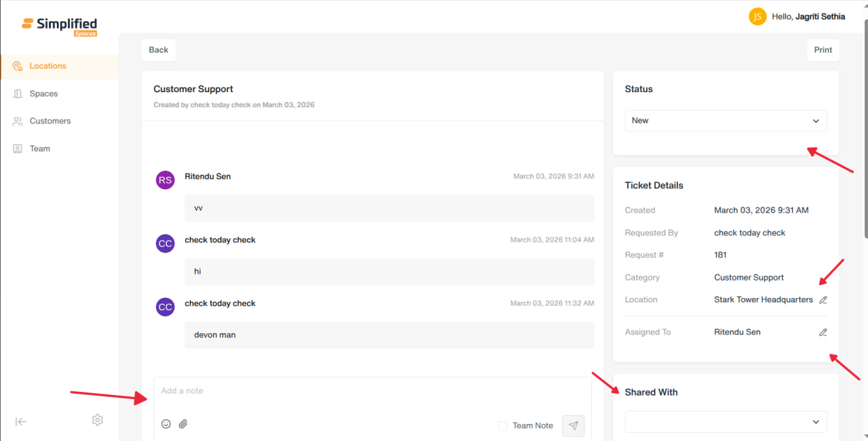
Task: Focus the Add a note field
Action: click(372, 394)
